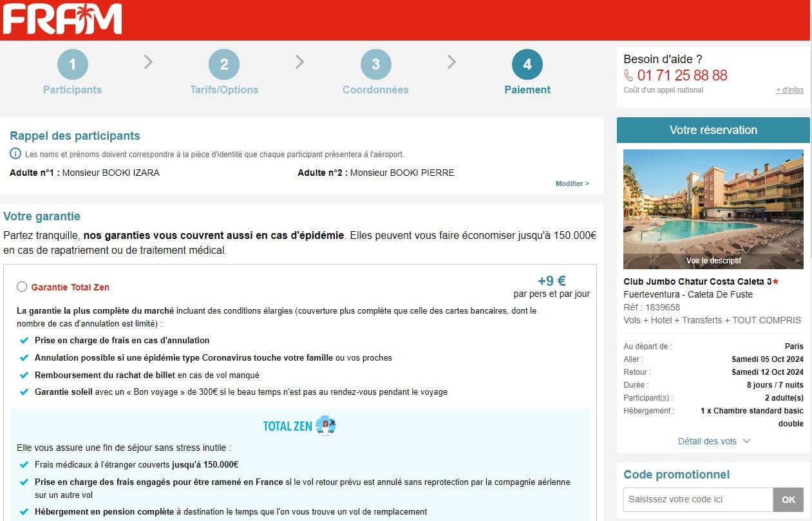Click the chevron after Participants step
Screen dimensions: 812x521
click(149, 62)
